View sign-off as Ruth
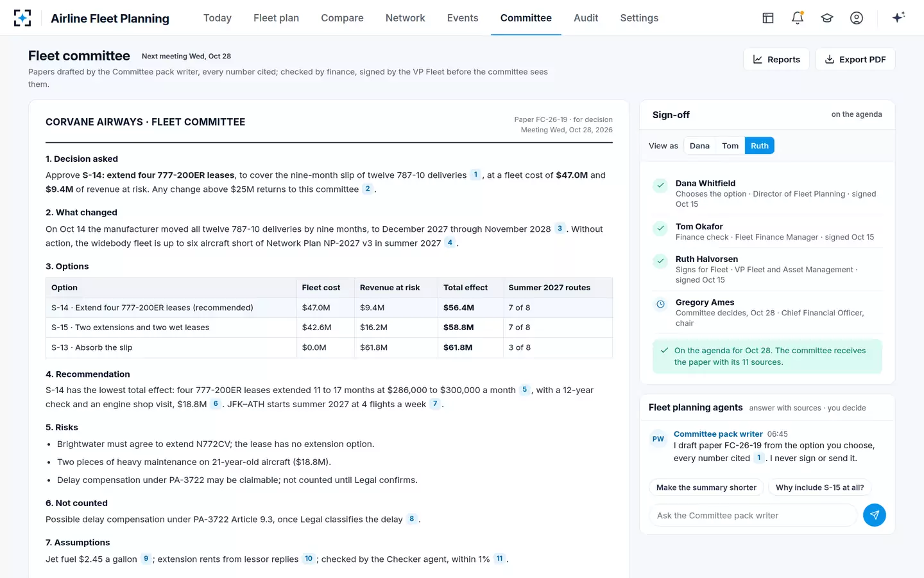Viewport: 924px width, 578px height. [760, 146]
